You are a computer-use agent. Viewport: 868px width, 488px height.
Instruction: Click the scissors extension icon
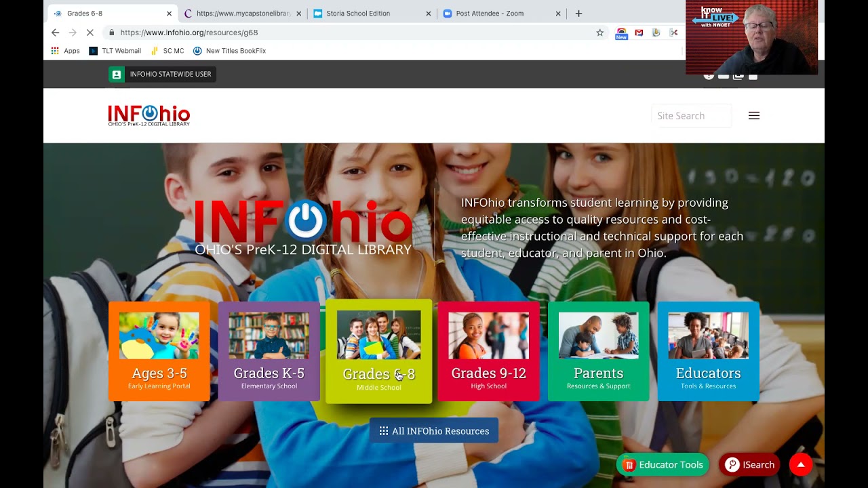(x=673, y=33)
